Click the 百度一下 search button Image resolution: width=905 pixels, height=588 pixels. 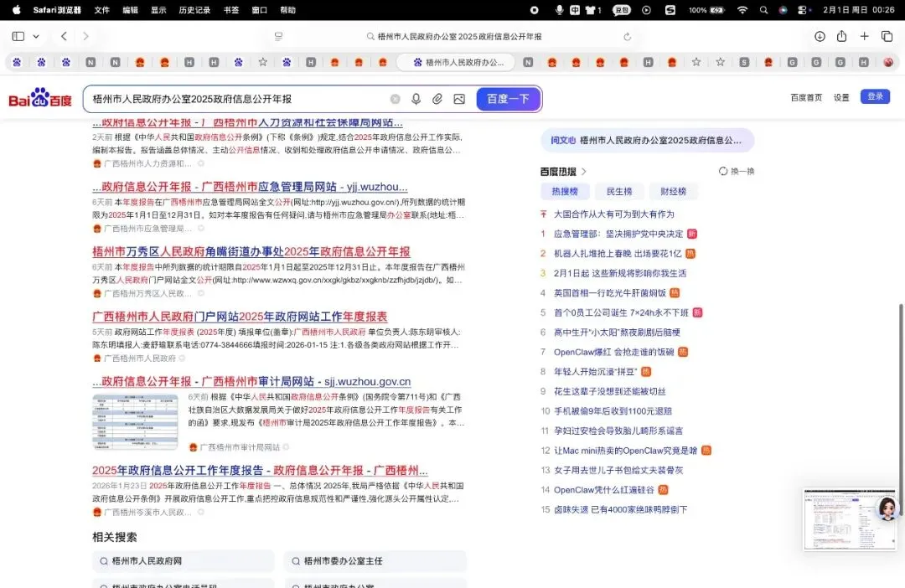click(508, 99)
